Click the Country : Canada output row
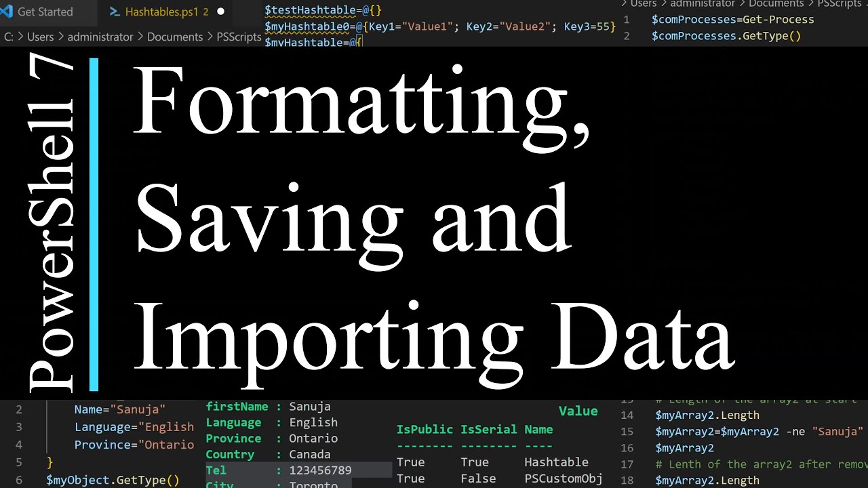 (269, 455)
